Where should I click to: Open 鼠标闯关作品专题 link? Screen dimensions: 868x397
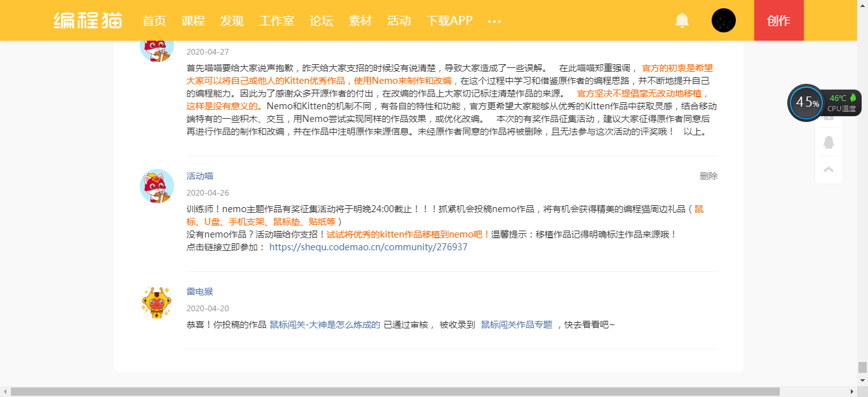(x=517, y=325)
